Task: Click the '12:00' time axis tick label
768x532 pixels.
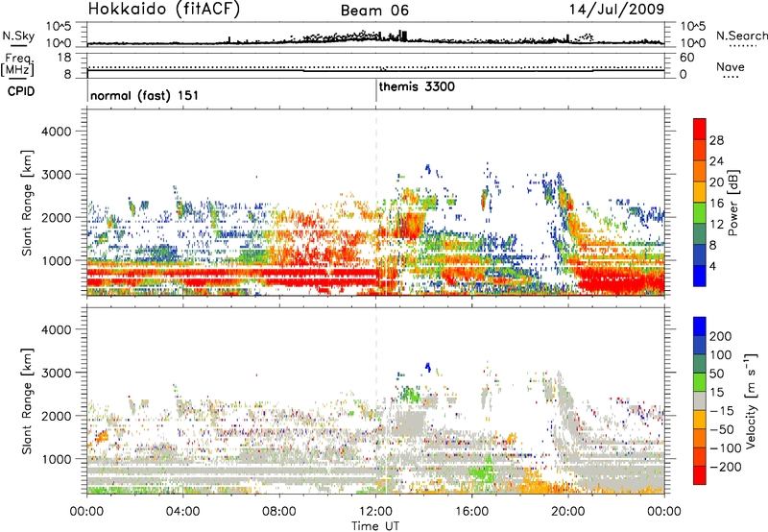Action: [x=375, y=512]
